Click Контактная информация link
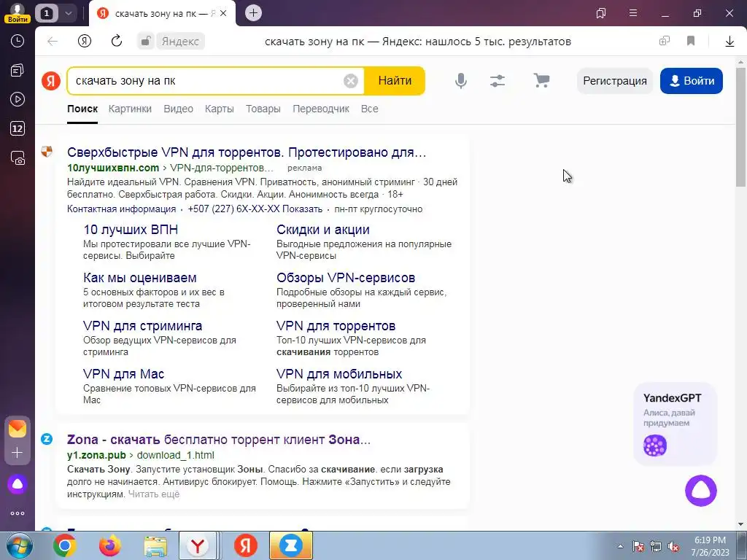 pos(122,209)
